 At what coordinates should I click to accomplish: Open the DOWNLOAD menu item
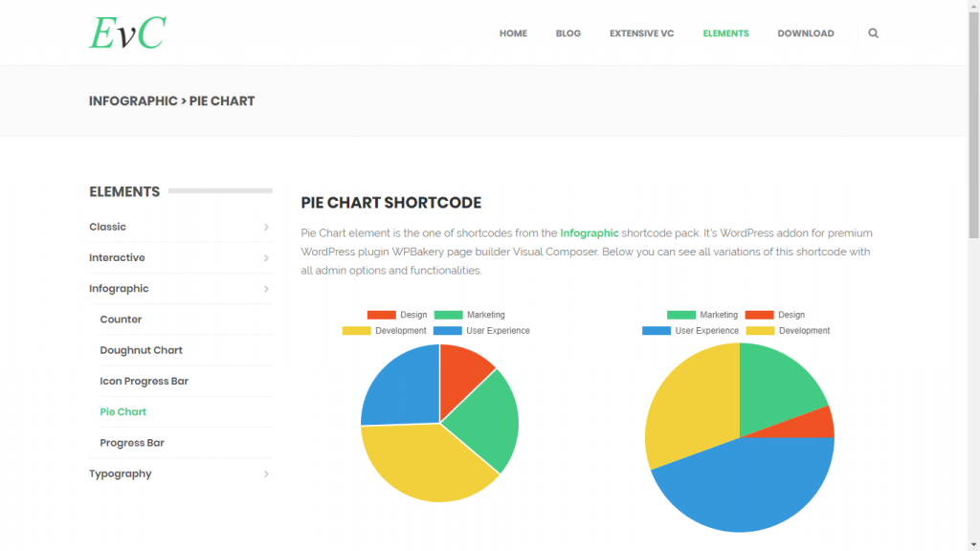806,33
